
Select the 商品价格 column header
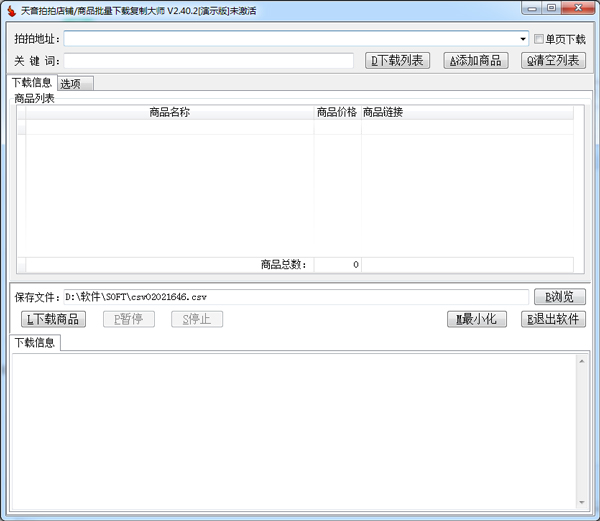click(337, 112)
